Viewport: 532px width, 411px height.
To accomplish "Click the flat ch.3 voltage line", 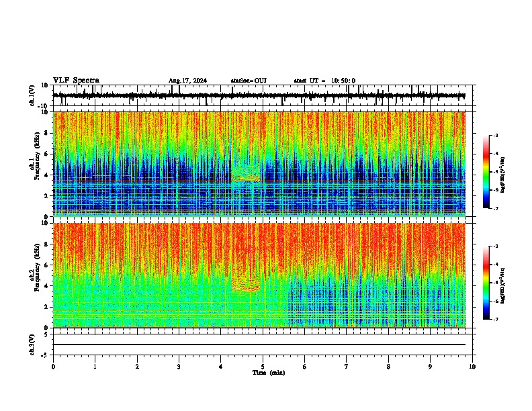I will [x=259, y=345].
